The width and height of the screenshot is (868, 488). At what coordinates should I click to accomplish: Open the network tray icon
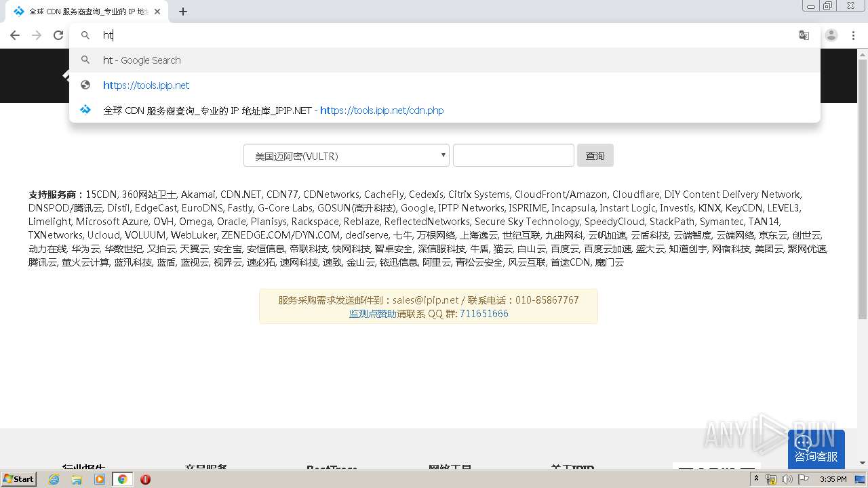click(771, 479)
